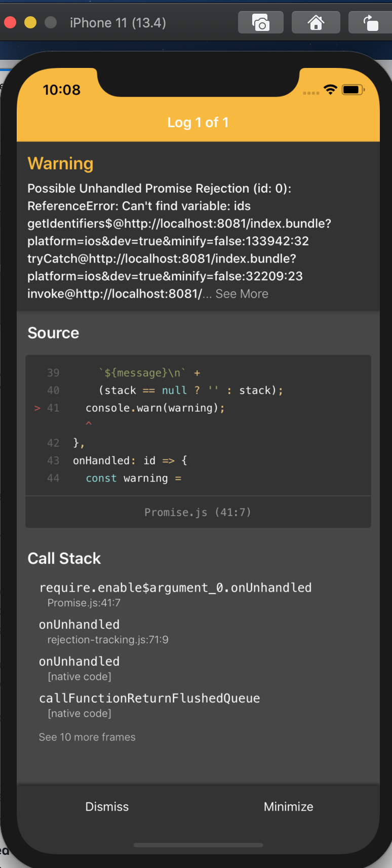This screenshot has height=868, width=392.
Task: Click the simulator screenshot camera icon
Action: click(x=260, y=22)
